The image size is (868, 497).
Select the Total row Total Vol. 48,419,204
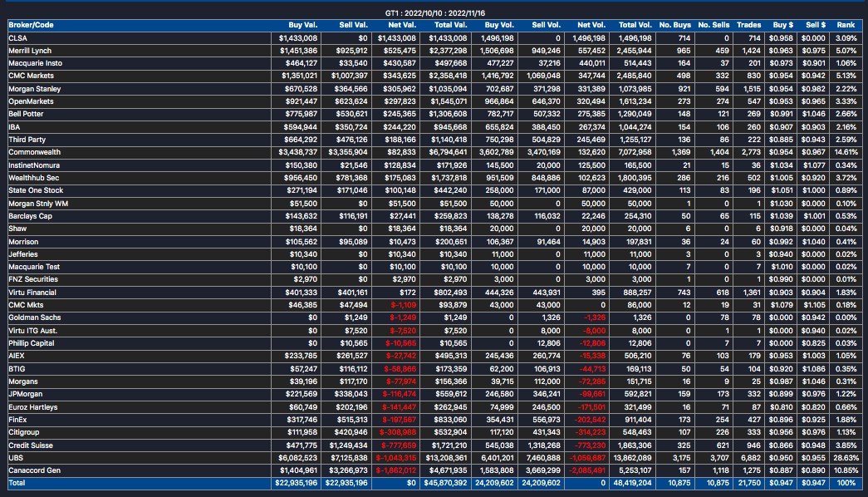click(631, 483)
